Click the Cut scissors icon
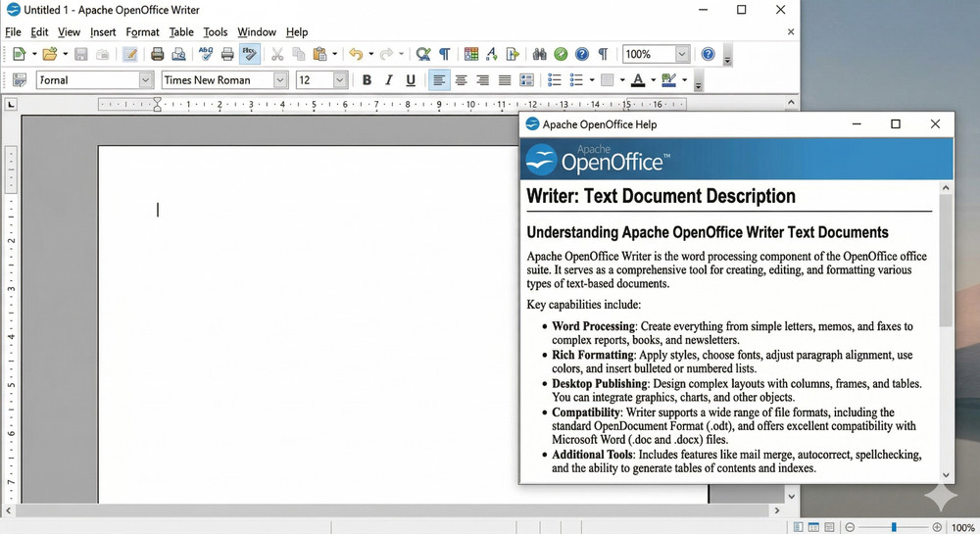The height and width of the screenshot is (534, 980). (x=277, y=54)
